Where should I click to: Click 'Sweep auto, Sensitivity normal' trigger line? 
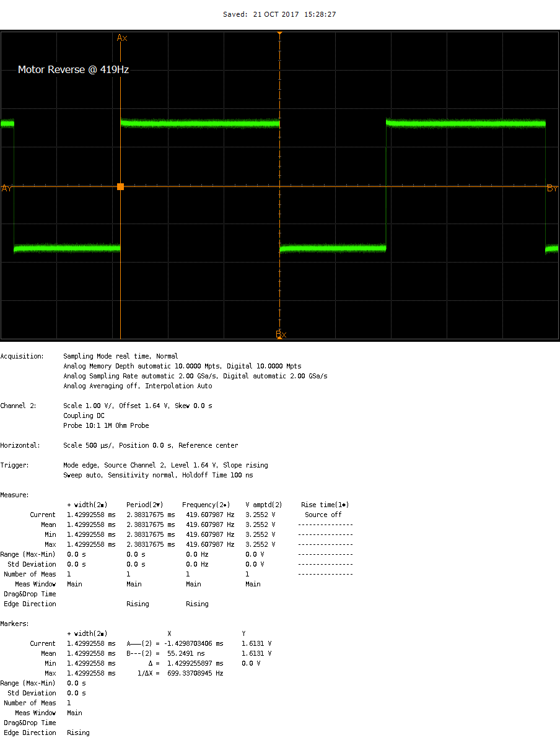[x=158, y=475]
